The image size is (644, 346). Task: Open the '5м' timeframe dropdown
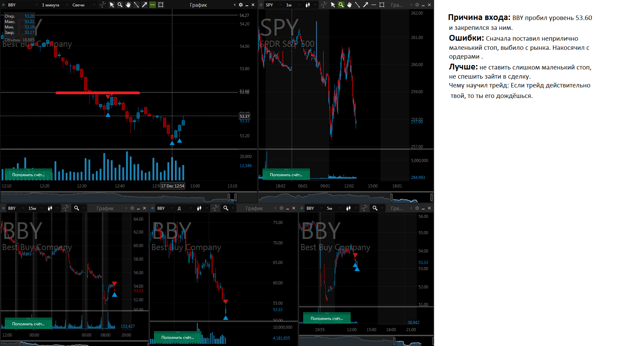coord(334,208)
